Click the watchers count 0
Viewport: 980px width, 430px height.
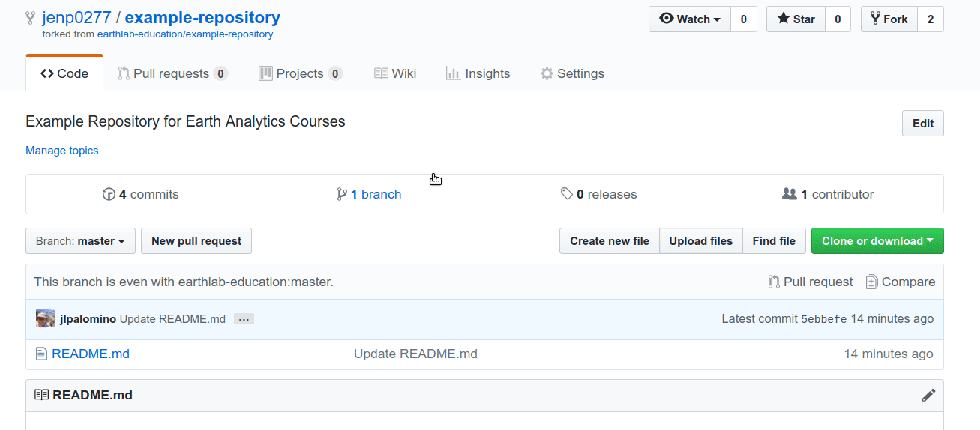point(744,19)
